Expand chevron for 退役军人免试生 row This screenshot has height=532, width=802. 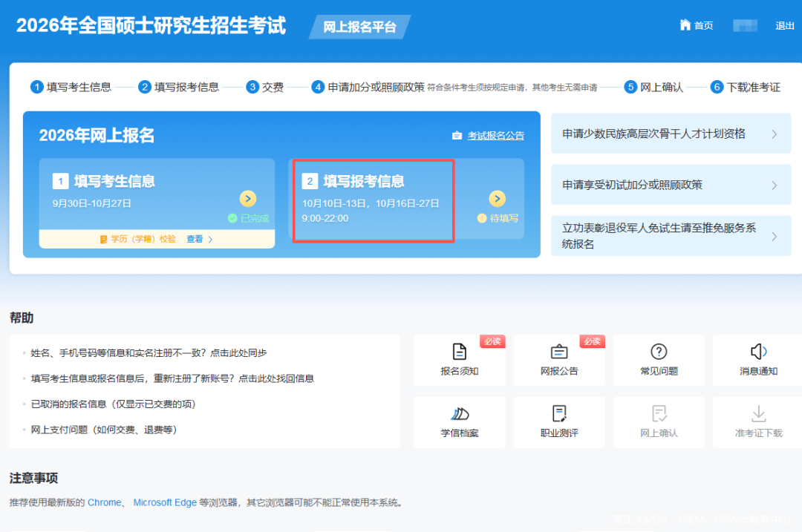pyautogui.click(x=775, y=236)
